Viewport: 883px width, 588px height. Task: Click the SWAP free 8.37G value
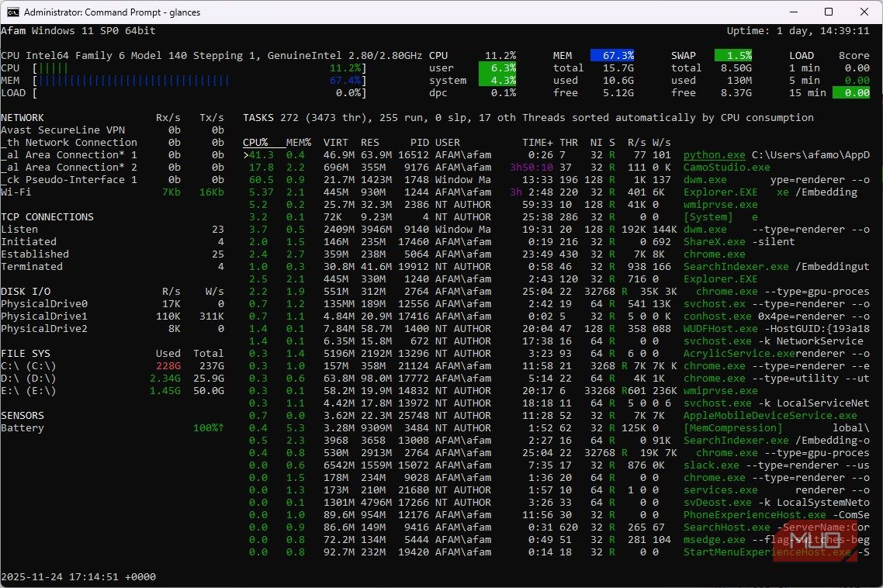736,92
